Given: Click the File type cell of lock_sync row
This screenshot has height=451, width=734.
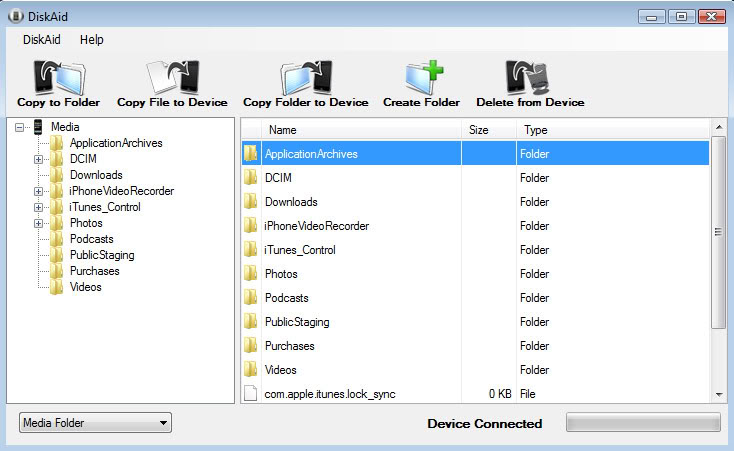Looking at the screenshot, I should coord(528,394).
